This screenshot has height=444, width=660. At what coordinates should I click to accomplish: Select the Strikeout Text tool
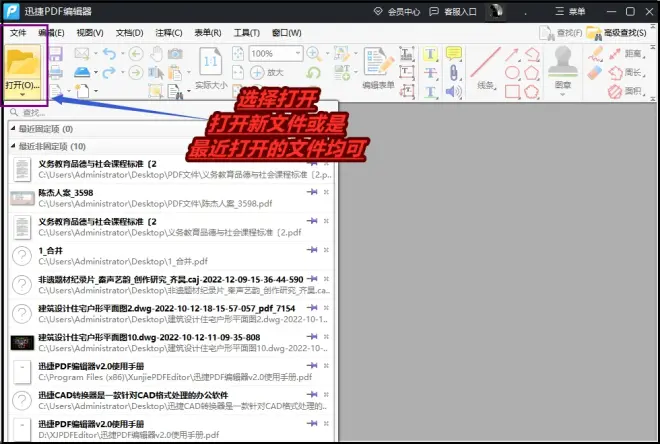point(430,72)
